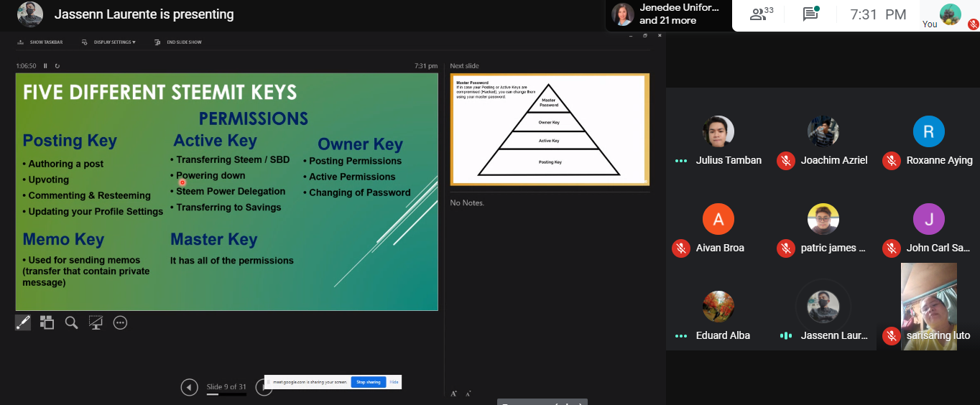Click the 7:31 PM meeting clock
The height and width of the screenshot is (405, 980).
tap(878, 14)
